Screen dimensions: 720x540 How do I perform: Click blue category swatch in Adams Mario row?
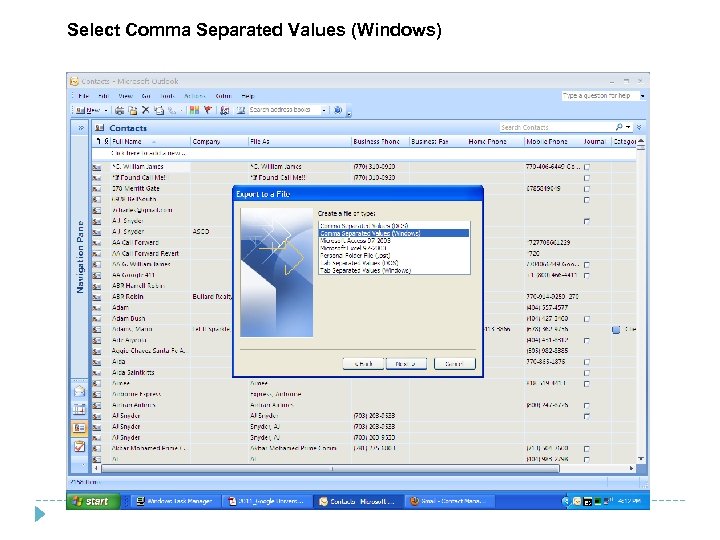616,330
